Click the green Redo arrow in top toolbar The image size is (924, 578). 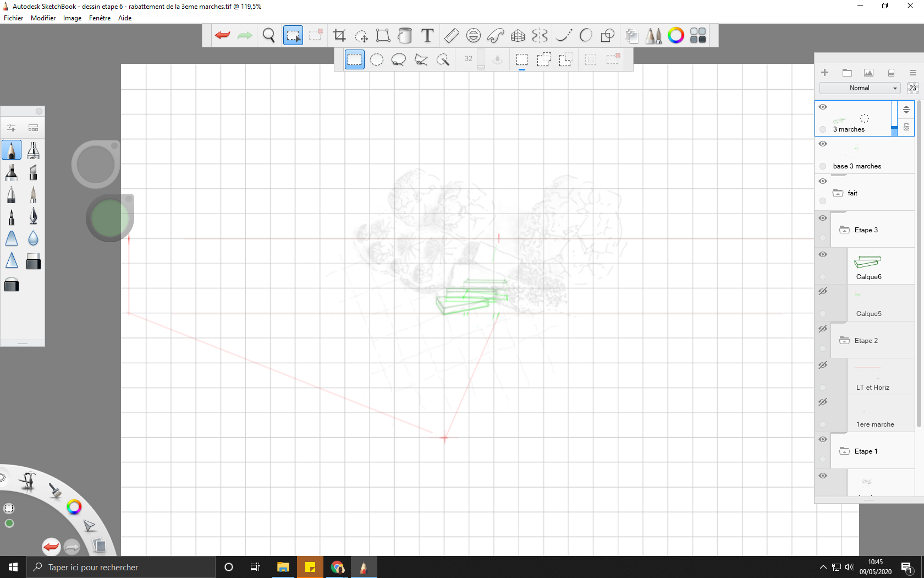pyautogui.click(x=245, y=36)
